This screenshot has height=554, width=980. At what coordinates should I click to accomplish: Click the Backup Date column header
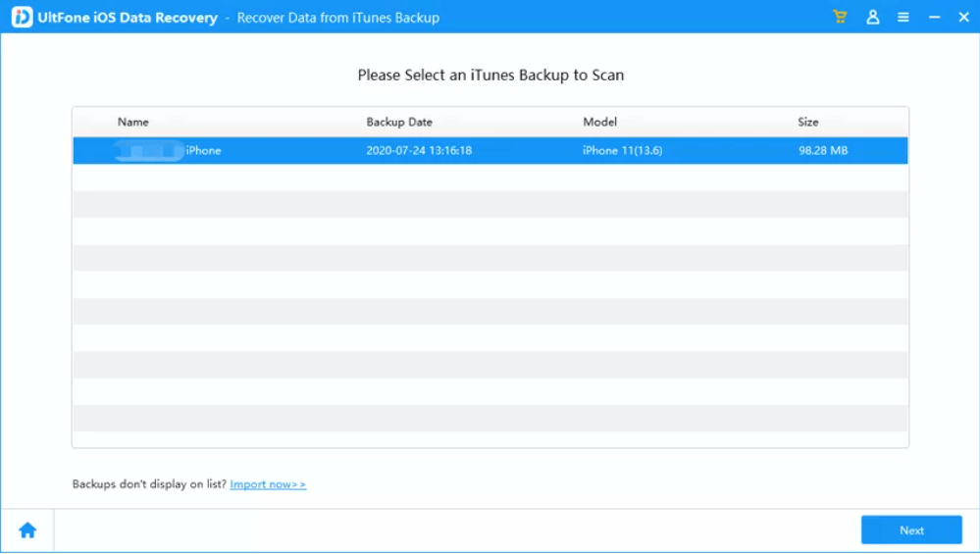coord(399,122)
